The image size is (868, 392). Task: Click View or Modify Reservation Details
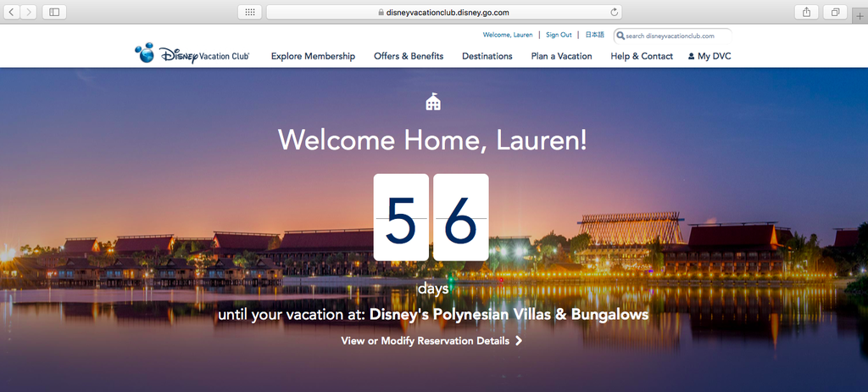pos(426,340)
